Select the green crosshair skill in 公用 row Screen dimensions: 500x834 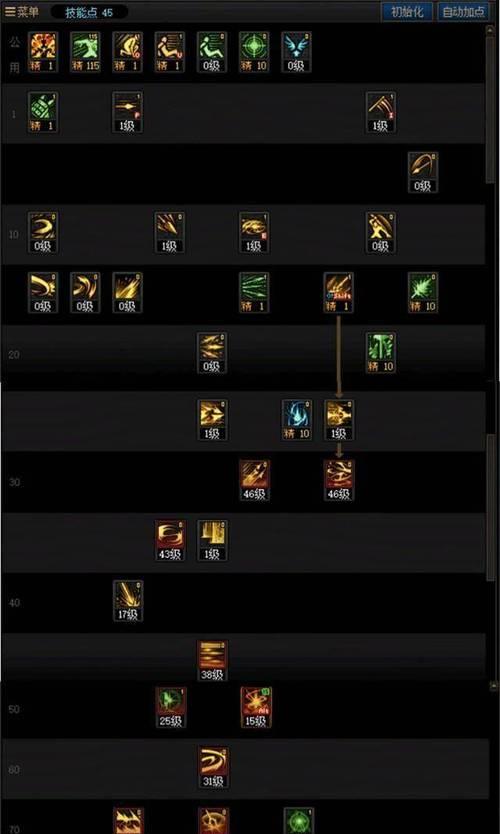point(254,52)
